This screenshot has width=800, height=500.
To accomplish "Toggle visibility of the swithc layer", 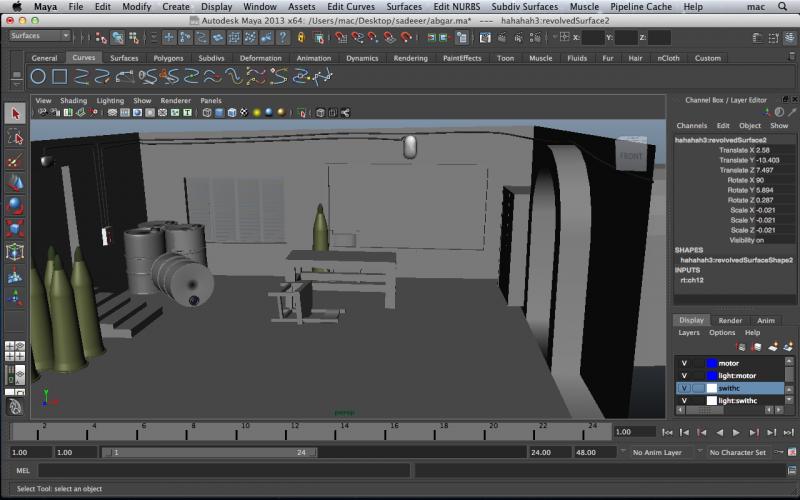I will click(x=684, y=388).
